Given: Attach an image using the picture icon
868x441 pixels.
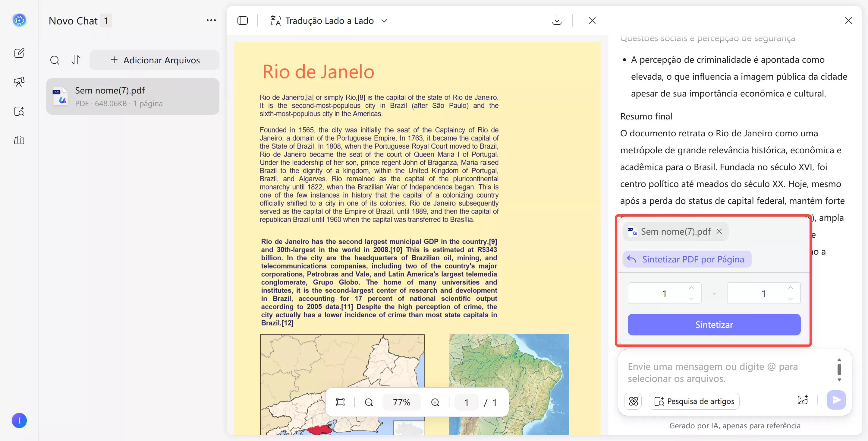Looking at the screenshot, I should [x=803, y=400].
